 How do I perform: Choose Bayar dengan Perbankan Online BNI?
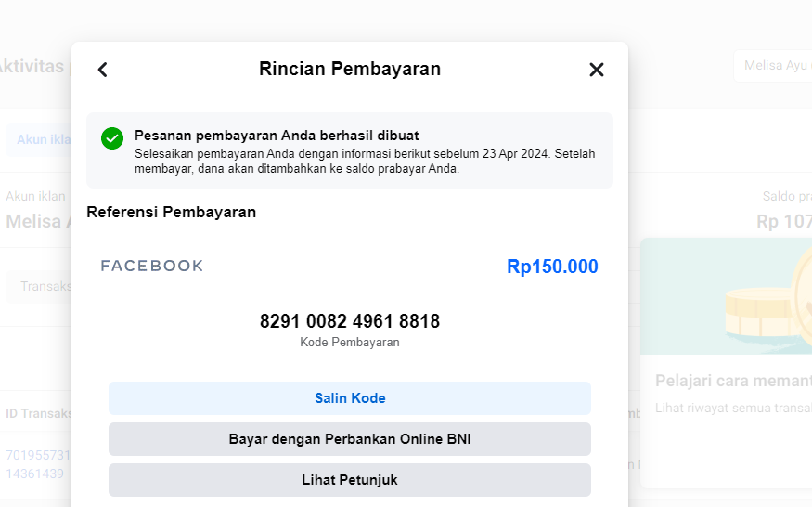point(350,439)
